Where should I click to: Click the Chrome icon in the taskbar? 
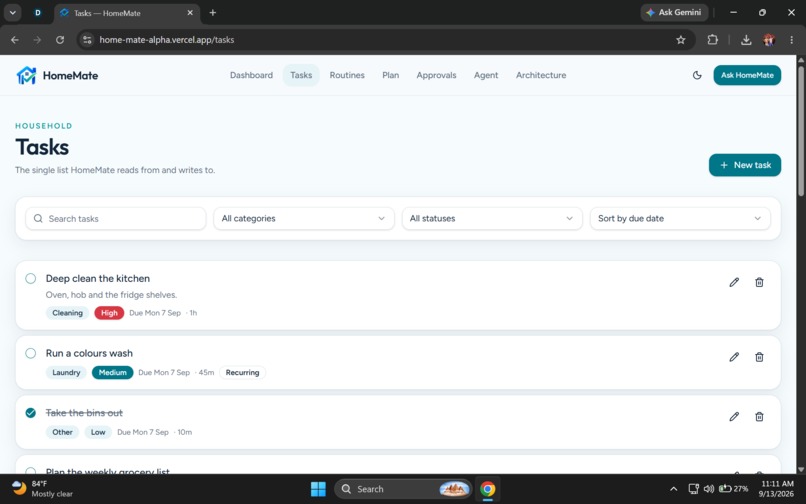(487, 489)
